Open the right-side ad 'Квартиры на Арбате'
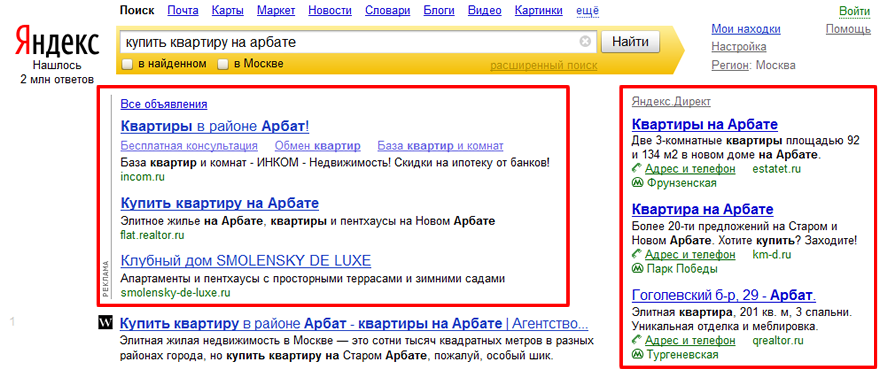The width and height of the screenshot is (880, 370). pos(705,124)
